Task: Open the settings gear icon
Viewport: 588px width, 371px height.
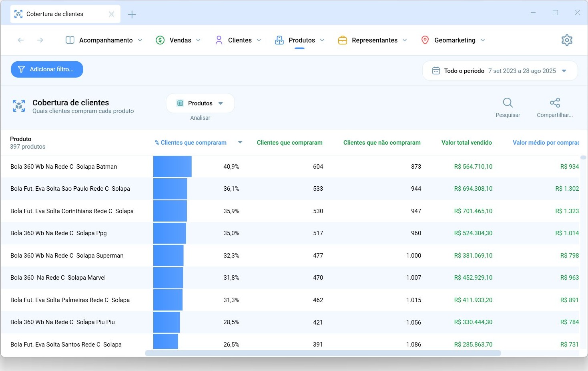Action: [567, 40]
